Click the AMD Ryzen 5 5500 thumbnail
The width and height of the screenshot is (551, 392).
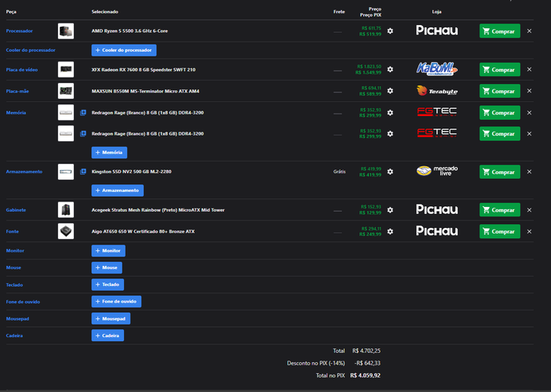click(x=66, y=31)
